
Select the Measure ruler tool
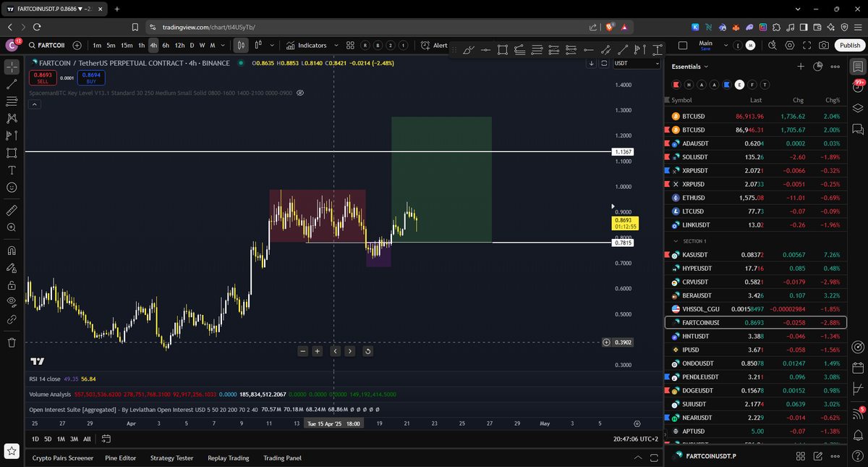click(x=12, y=210)
